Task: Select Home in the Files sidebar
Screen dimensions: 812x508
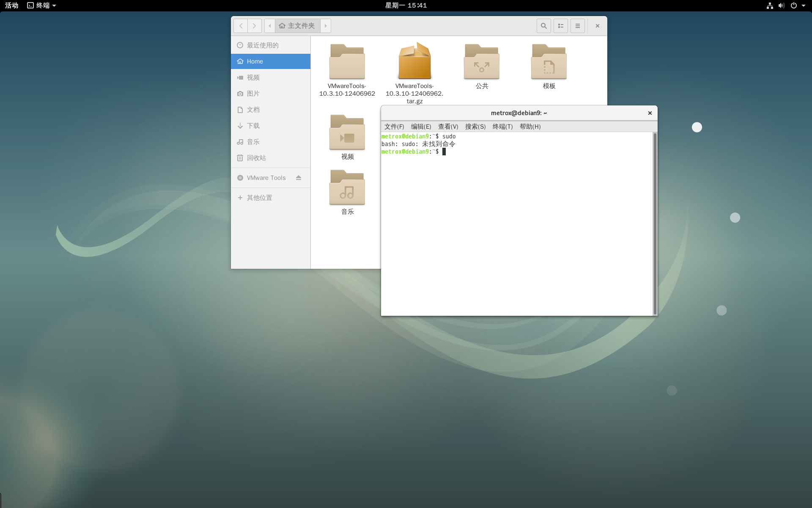Action: (x=271, y=61)
